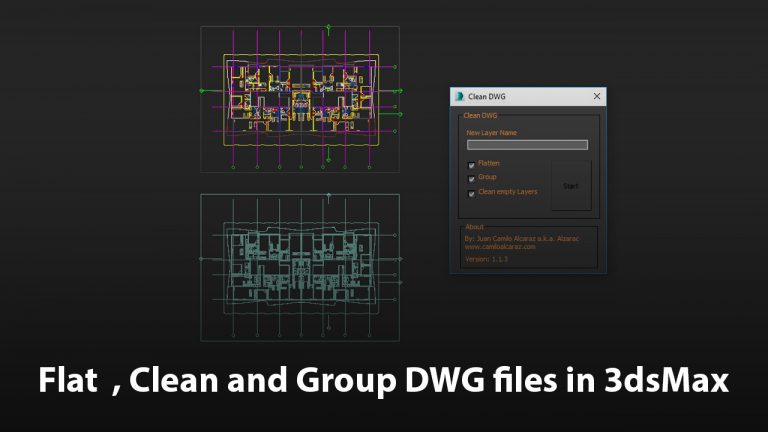Click the caption text about DWG files
This screenshot has height=432, width=768.
pyautogui.click(x=384, y=382)
